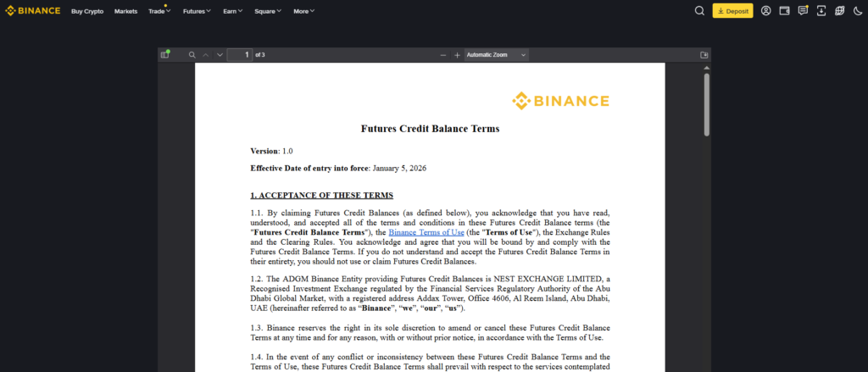Image resolution: width=868 pixels, height=372 pixels.
Task: Click the Futures Credit Balance Terms heading
Action: click(430, 129)
